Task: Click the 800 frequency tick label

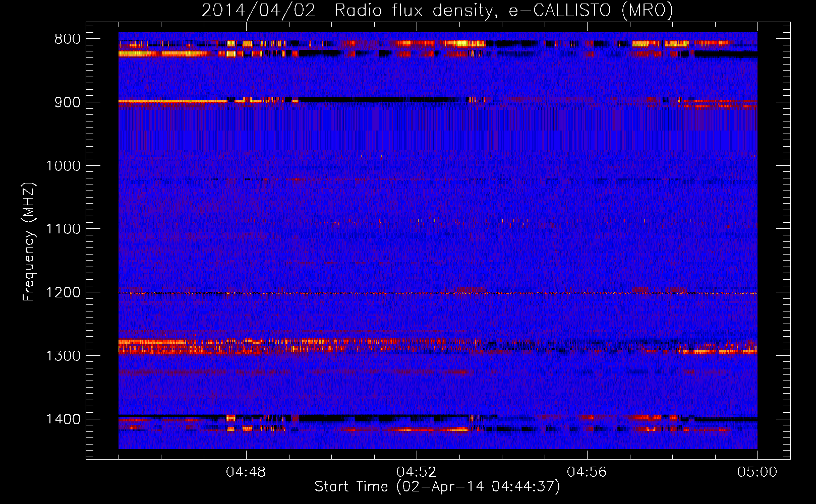Action: [x=68, y=39]
